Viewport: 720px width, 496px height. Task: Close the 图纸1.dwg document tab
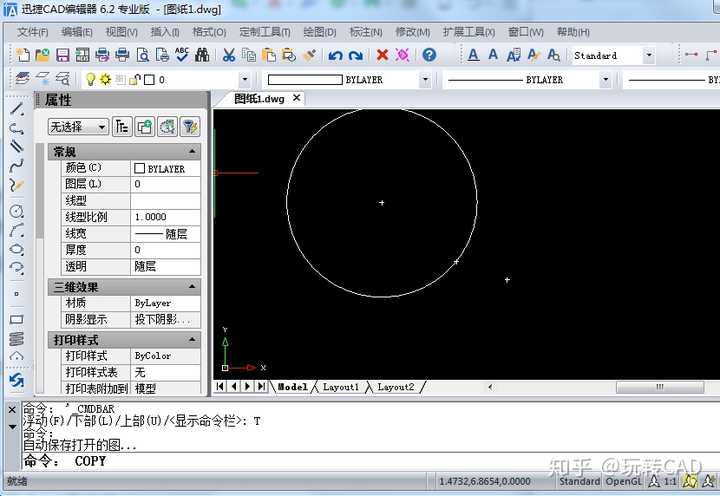pos(297,98)
